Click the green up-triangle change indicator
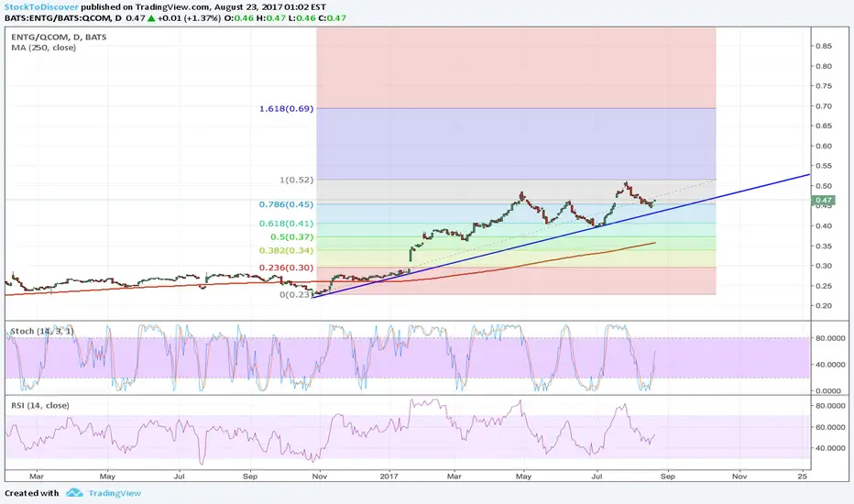 tap(151, 18)
